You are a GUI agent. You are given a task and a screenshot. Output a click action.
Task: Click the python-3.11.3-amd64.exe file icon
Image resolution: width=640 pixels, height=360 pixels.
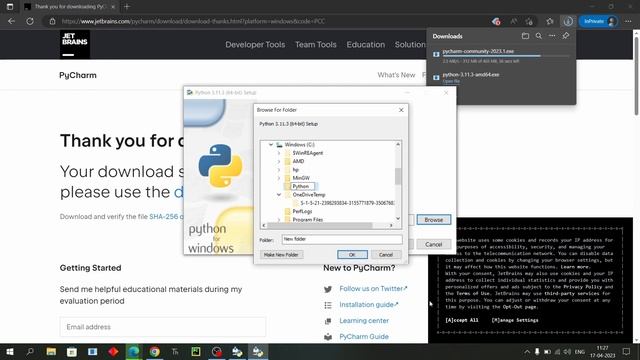[436, 77]
